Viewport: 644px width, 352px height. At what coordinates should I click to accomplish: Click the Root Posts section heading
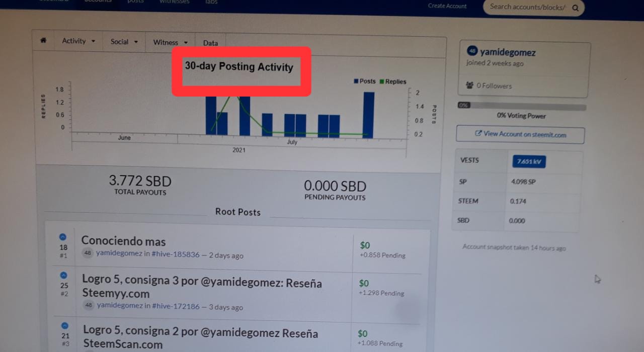(x=238, y=212)
